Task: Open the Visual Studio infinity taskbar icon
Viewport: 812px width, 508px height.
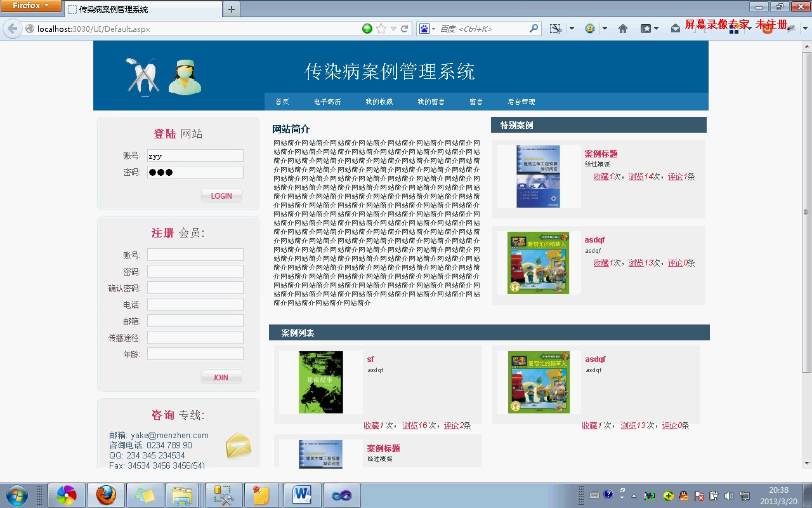Action: [341, 495]
